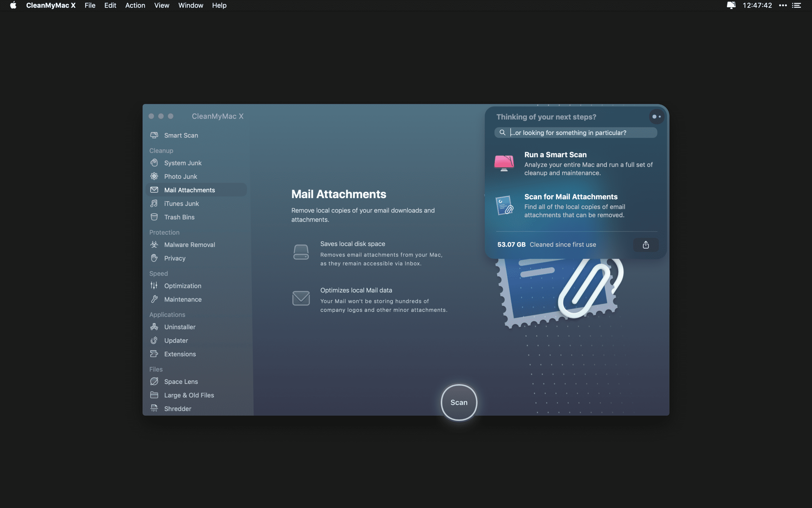
Task: Click the 53.07 GB cleaned value
Action: (x=511, y=244)
